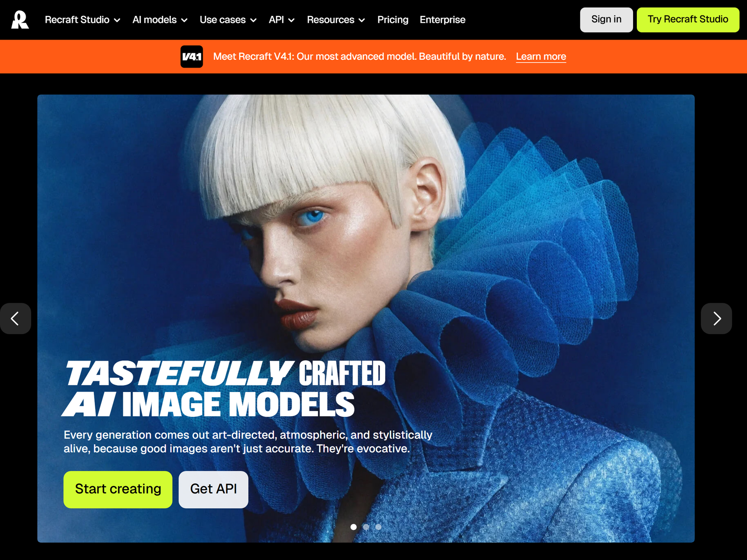Screen dimensions: 747x560
Task: Expand the Recraft Studio menu
Action: [x=83, y=20]
